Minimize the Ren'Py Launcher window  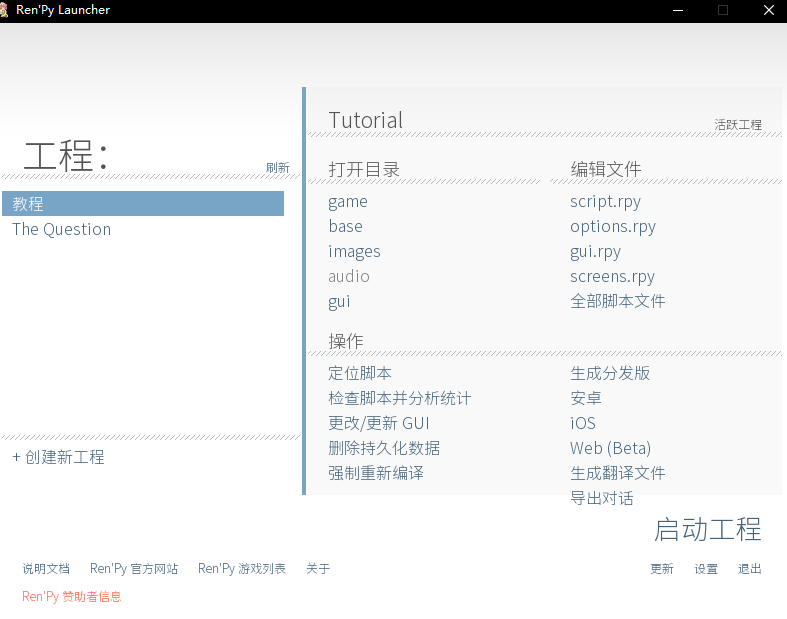tap(678, 10)
